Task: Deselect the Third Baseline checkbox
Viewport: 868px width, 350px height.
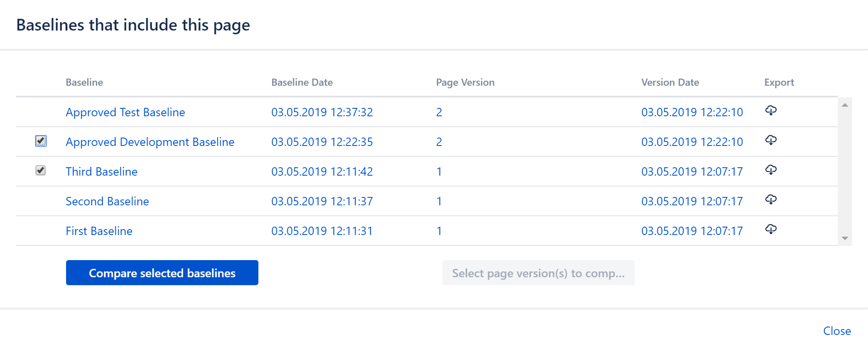Action: [41, 171]
